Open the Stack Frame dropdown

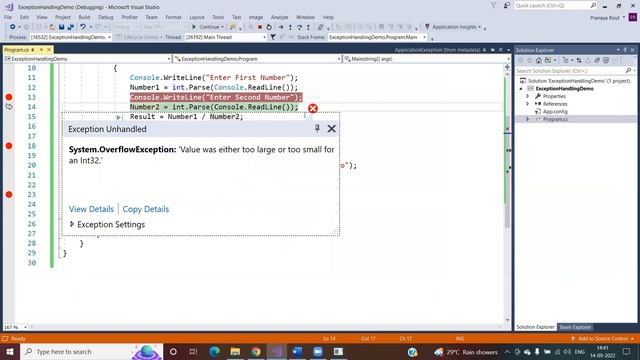pos(424,37)
